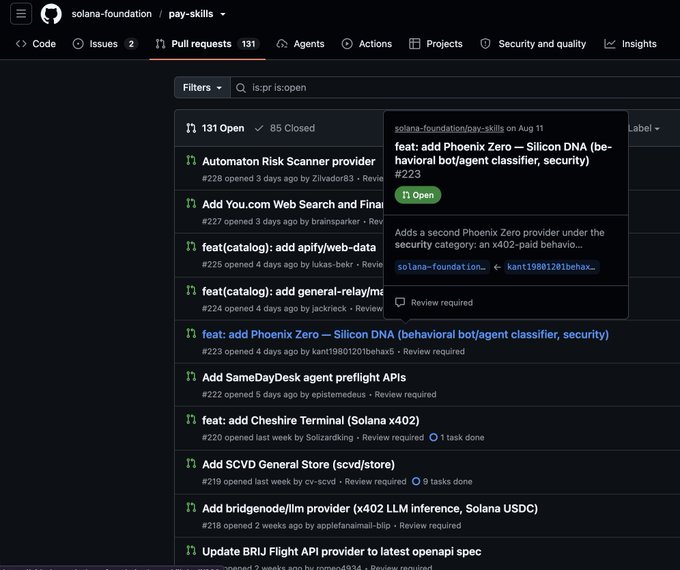Screen dimensions: 680x570
Task: Open the Label filter dropdown
Action: click(643, 128)
